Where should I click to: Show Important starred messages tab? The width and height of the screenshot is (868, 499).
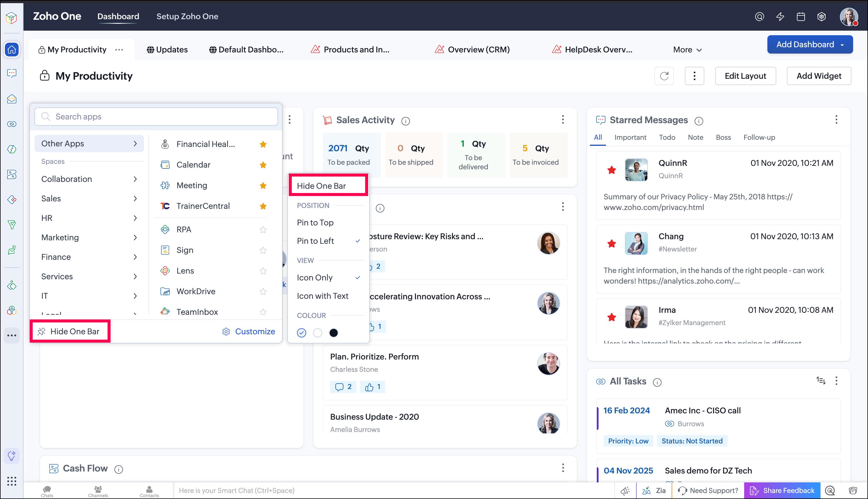(x=630, y=137)
